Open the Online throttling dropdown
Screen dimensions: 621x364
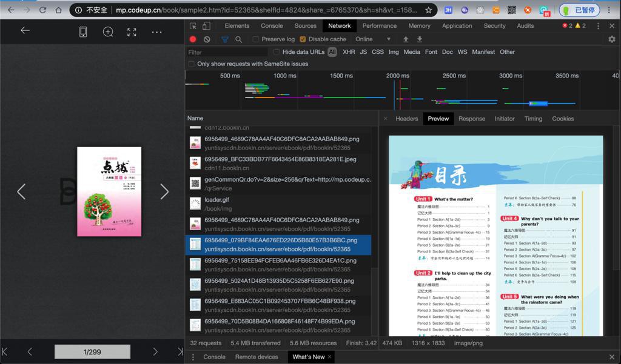click(373, 39)
